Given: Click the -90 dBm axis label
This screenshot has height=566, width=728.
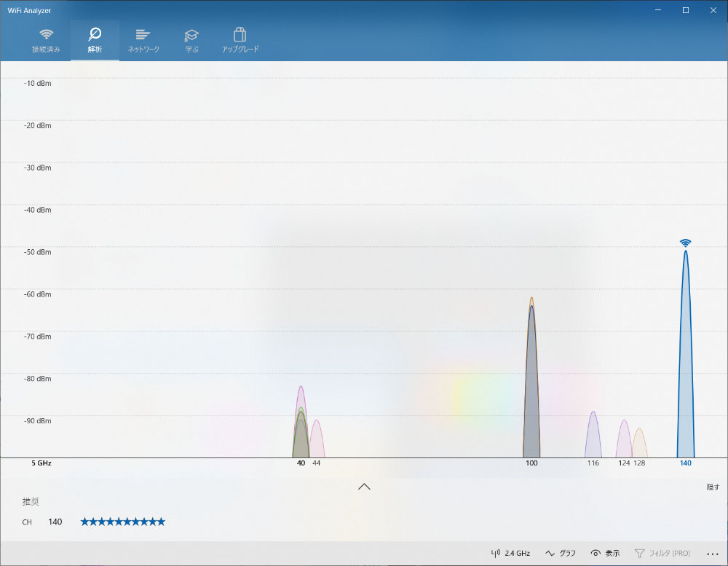Looking at the screenshot, I should pyautogui.click(x=38, y=420).
